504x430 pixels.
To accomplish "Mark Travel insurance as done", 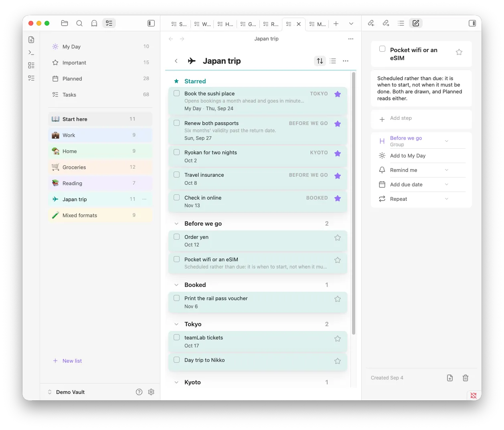I will [176, 175].
